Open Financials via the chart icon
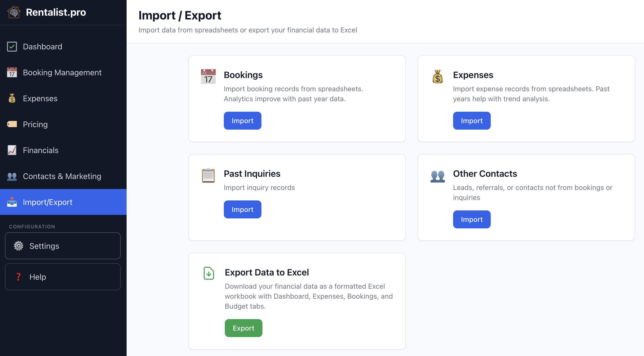This screenshot has height=356, width=644. [11, 150]
